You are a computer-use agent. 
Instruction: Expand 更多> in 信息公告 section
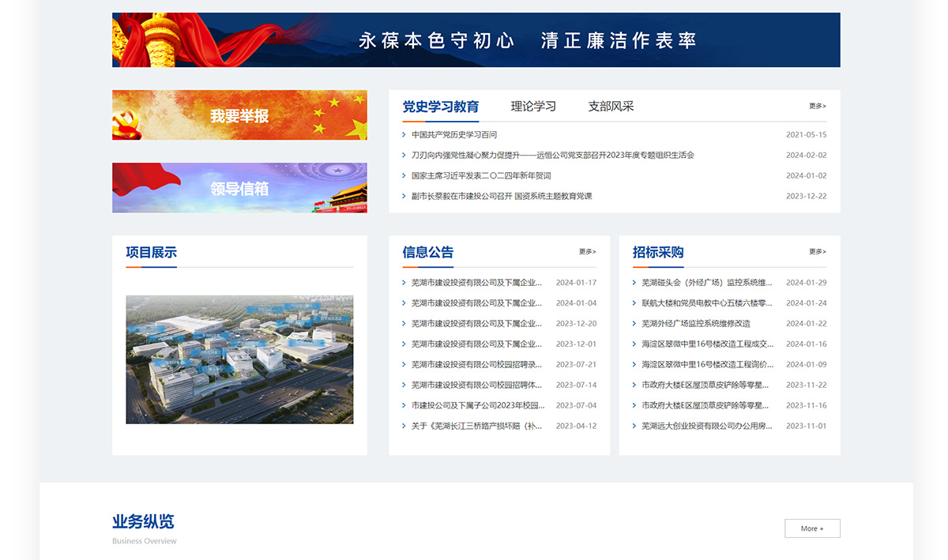point(588,252)
